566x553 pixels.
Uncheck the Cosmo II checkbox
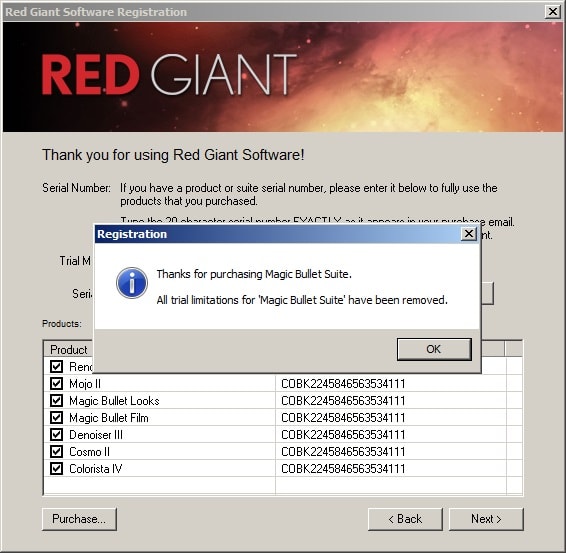click(x=56, y=451)
